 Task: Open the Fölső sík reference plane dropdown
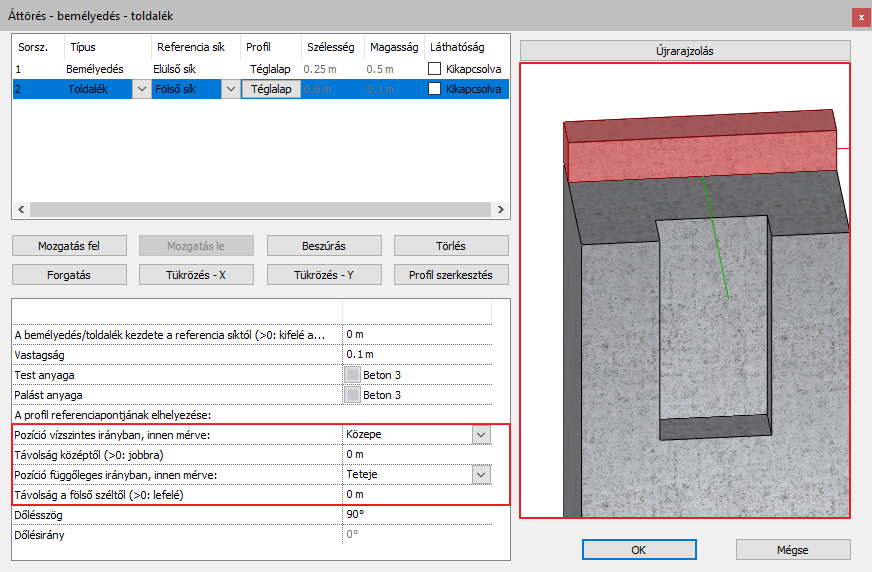[231, 89]
